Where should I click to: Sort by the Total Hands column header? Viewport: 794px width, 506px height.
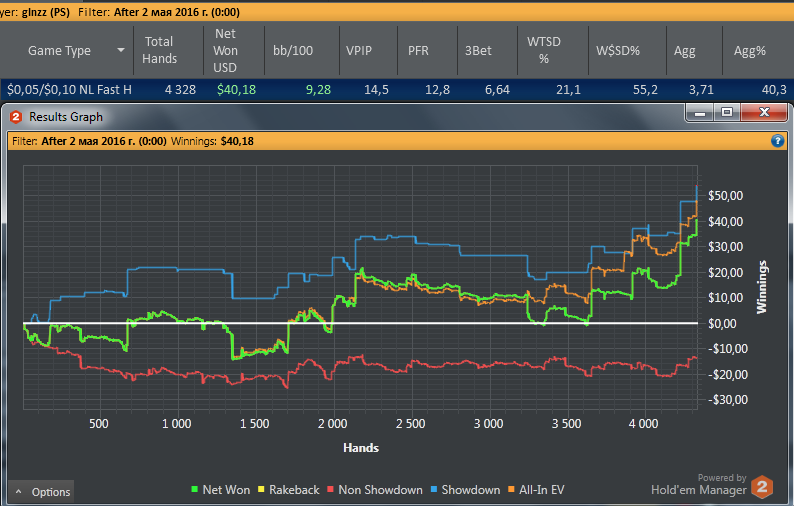(160, 50)
